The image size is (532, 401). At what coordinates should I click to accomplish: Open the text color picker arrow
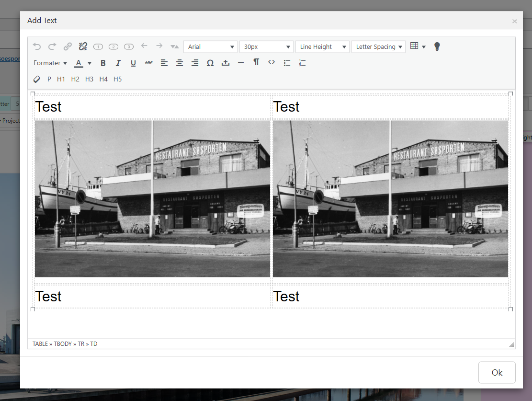(x=90, y=63)
